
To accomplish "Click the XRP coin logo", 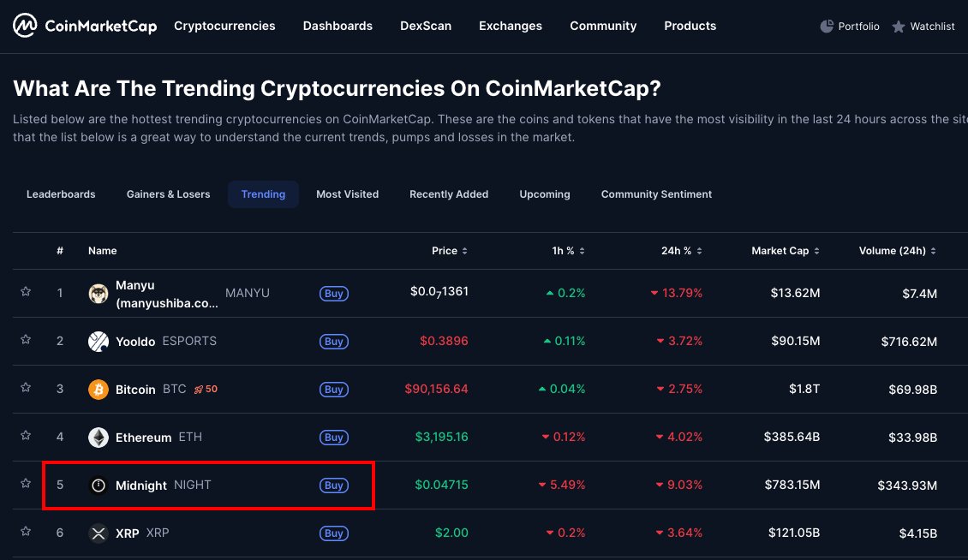I will click(99, 533).
